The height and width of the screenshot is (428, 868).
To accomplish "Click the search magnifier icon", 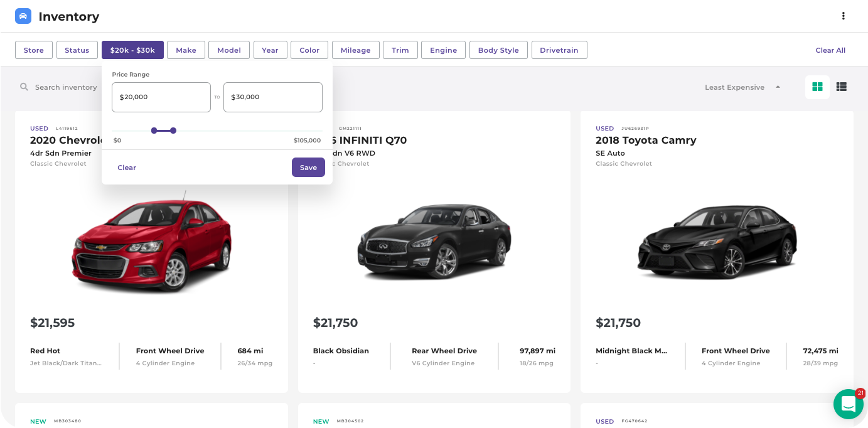I will click(x=24, y=87).
